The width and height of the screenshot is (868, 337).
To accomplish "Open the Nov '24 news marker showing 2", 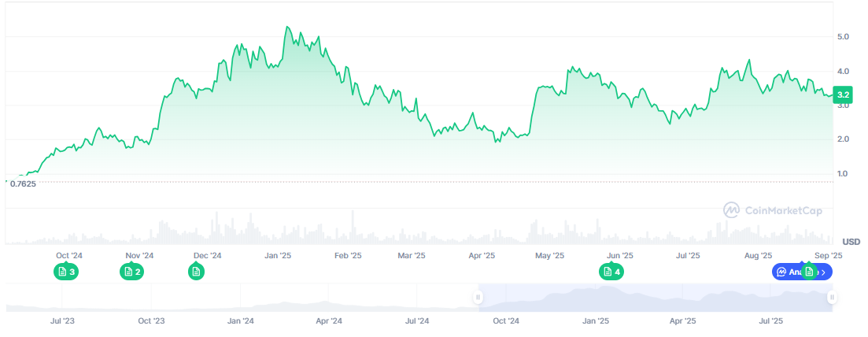I will tap(131, 272).
